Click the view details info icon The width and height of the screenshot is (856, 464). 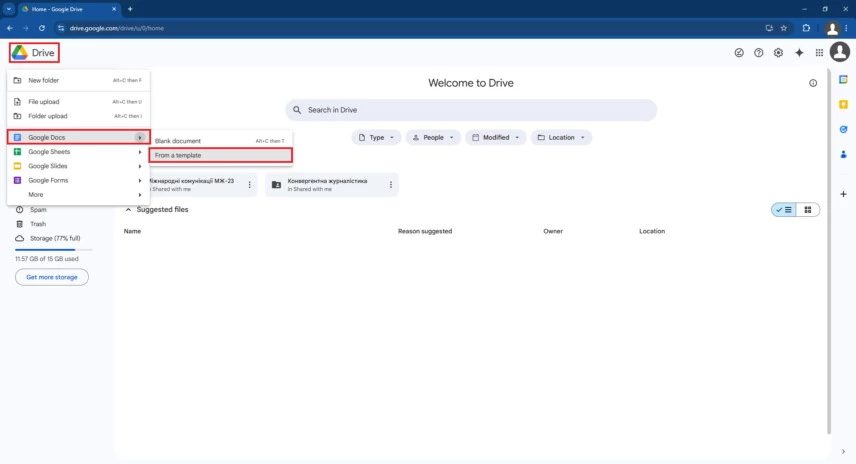pos(813,83)
